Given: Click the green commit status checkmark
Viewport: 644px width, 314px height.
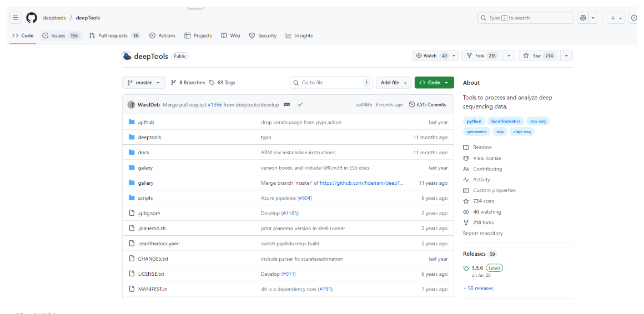Looking at the screenshot, I should point(300,105).
